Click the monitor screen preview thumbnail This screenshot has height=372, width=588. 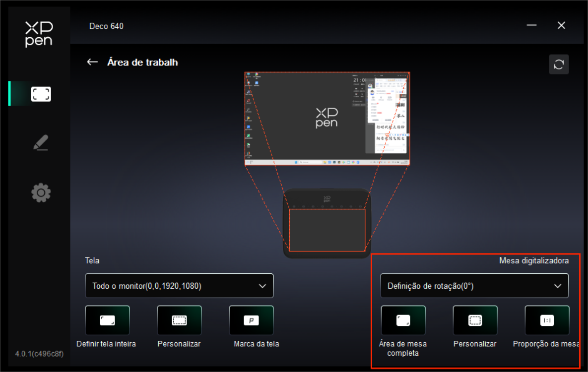(327, 119)
